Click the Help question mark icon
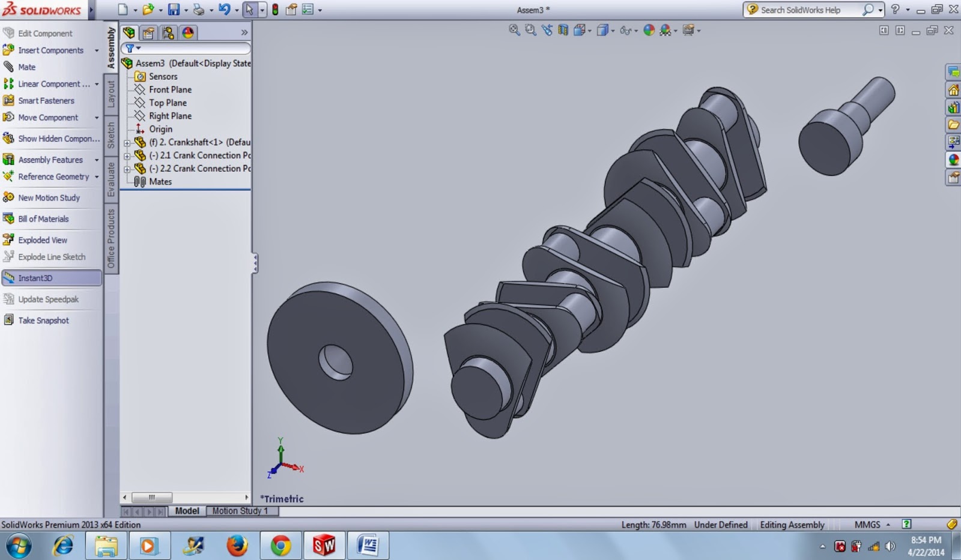The image size is (961, 560). [895, 10]
